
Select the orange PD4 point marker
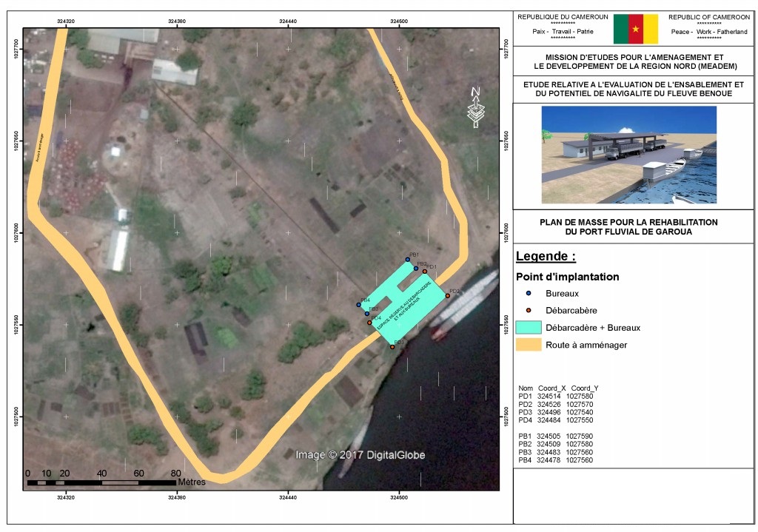coord(369,323)
